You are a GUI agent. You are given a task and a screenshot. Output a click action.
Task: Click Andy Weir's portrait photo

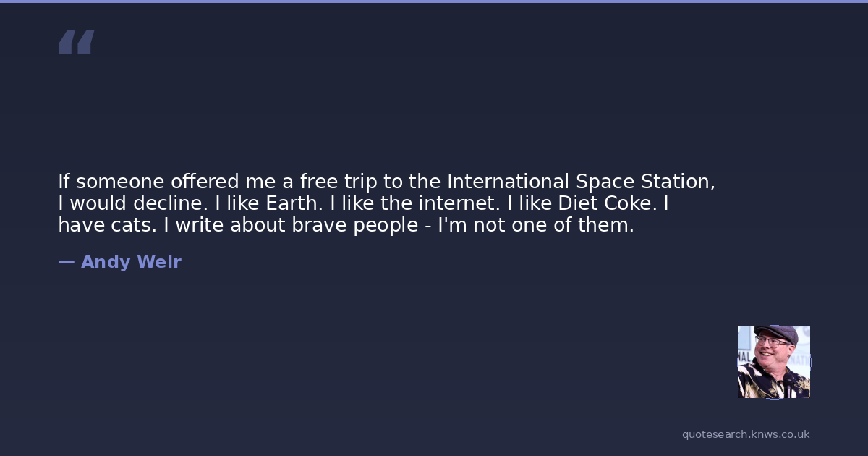[773, 361]
